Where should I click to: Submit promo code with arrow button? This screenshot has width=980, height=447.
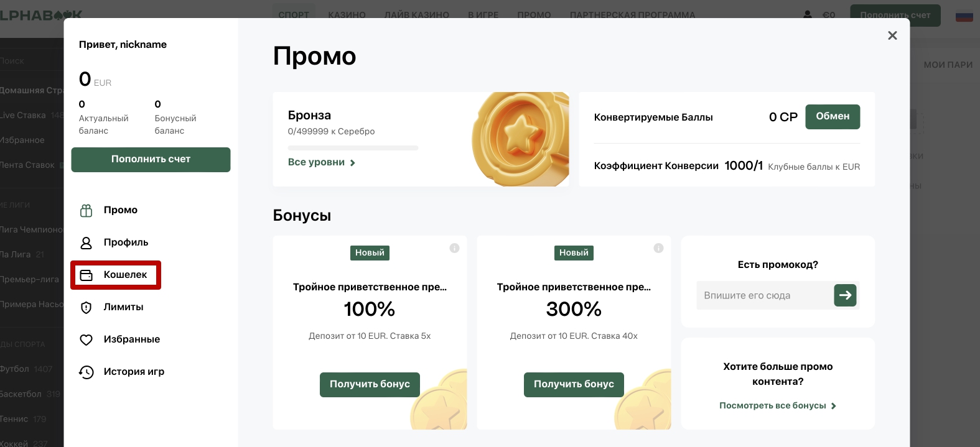coord(845,295)
